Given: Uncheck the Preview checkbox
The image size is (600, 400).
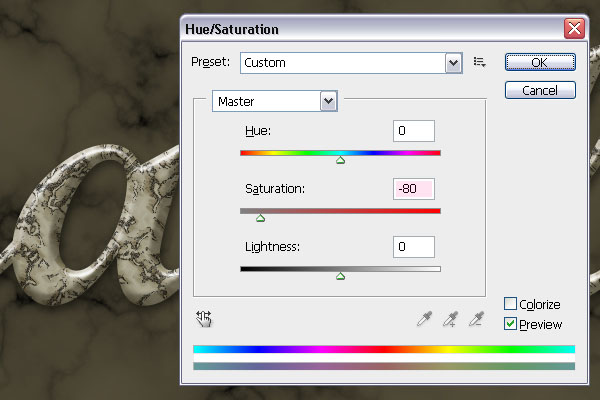Looking at the screenshot, I should pos(511,324).
